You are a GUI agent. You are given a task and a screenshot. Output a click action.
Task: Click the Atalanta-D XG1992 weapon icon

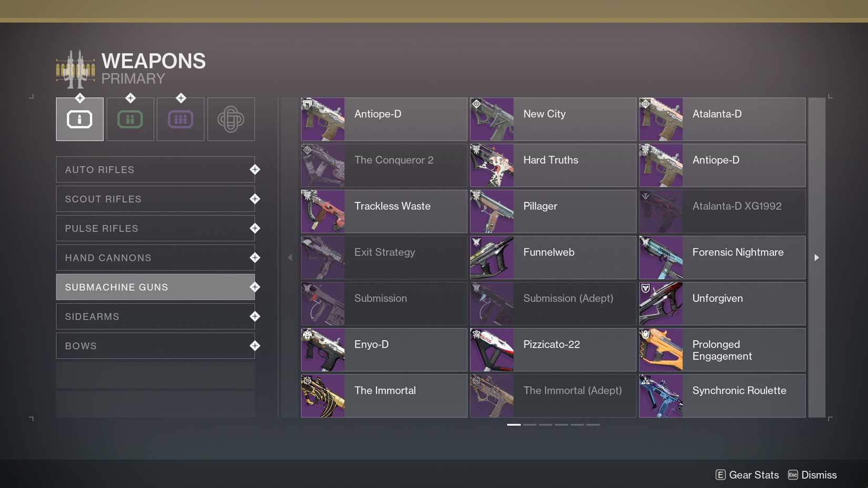click(661, 211)
